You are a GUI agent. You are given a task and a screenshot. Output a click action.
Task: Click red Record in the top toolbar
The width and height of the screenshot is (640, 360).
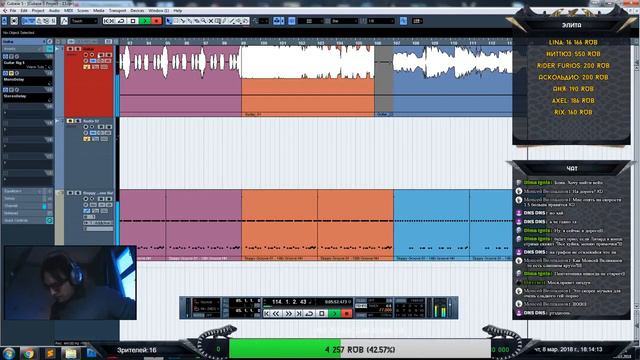pos(156,21)
